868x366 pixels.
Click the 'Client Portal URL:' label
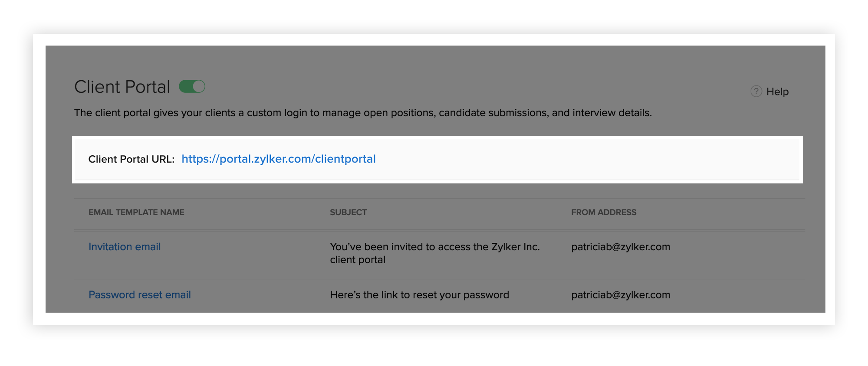[131, 160]
